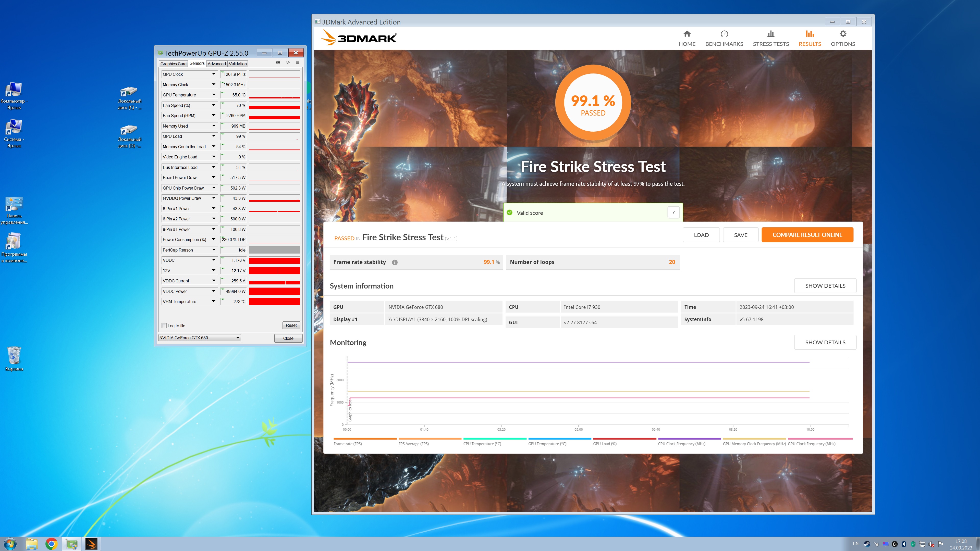Enable Log to file checkbox

pos(164,326)
